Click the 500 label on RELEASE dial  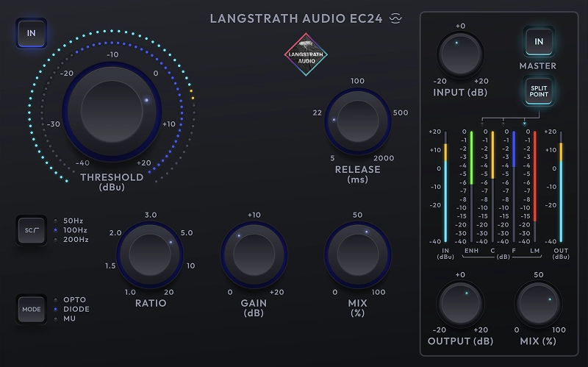coord(401,113)
